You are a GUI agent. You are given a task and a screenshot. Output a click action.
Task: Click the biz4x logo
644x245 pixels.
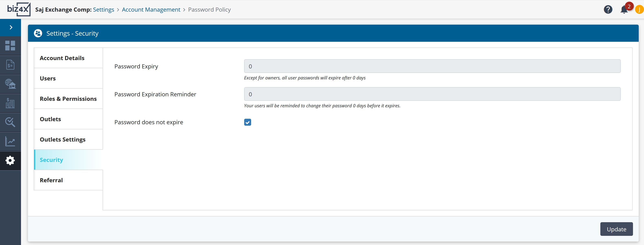19,10
